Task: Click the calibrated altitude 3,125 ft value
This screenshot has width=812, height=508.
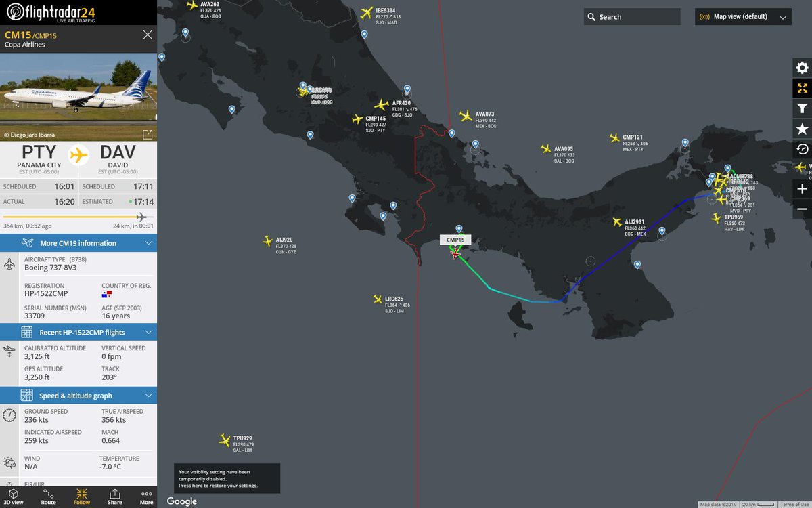Action: [37, 356]
